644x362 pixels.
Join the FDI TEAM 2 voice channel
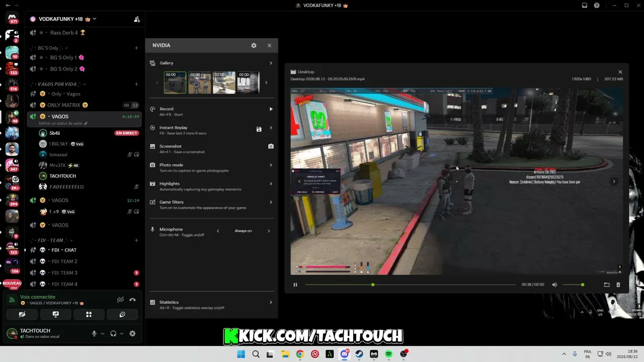pyautogui.click(x=85, y=261)
